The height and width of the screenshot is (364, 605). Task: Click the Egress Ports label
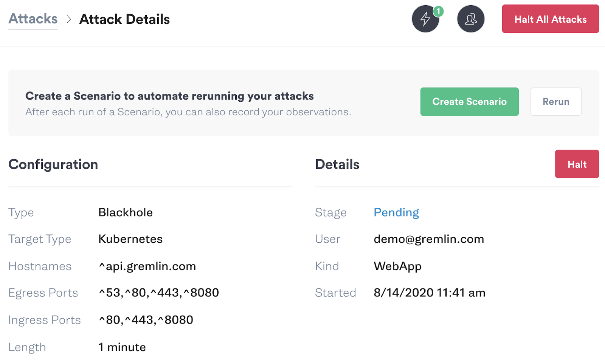tap(43, 293)
